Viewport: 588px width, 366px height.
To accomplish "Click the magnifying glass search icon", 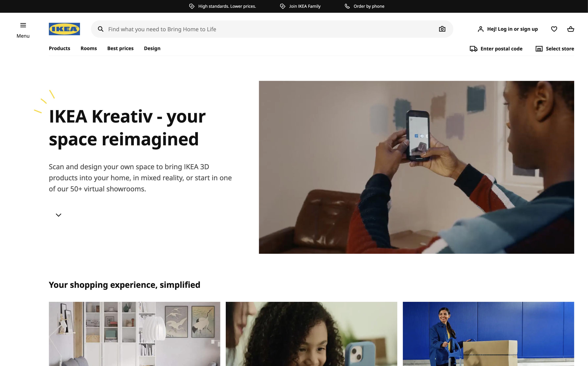I will point(101,29).
